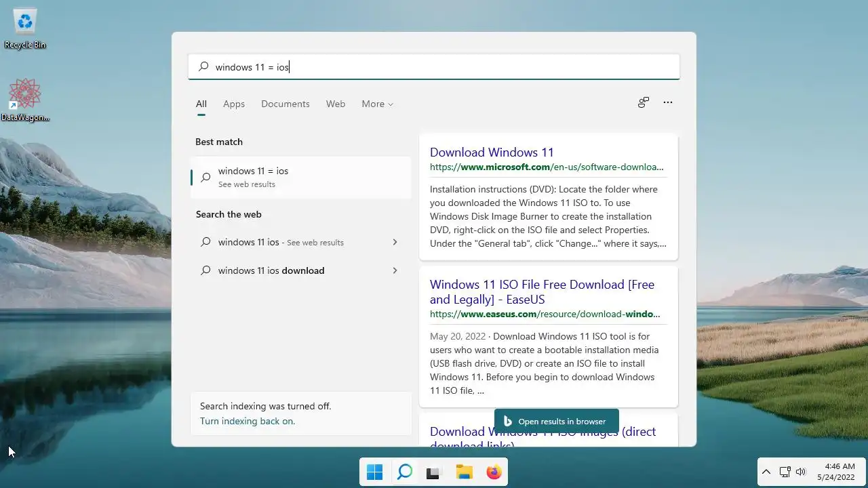Open the volume tray icon

(801, 472)
